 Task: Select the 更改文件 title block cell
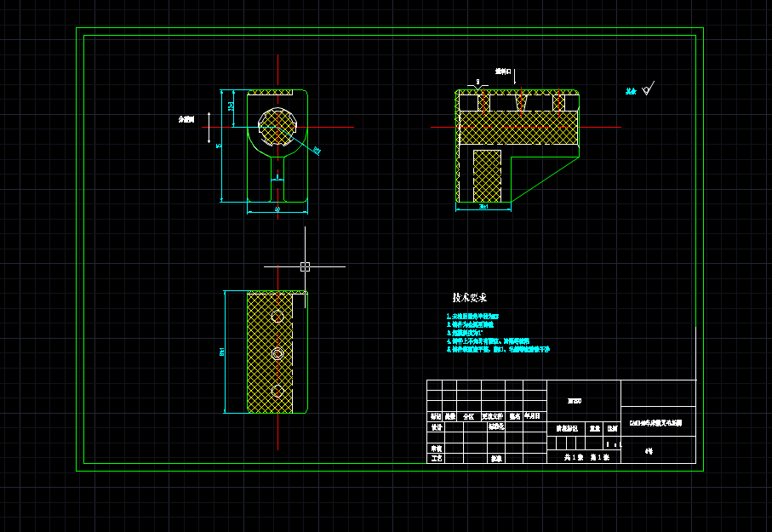(x=492, y=416)
